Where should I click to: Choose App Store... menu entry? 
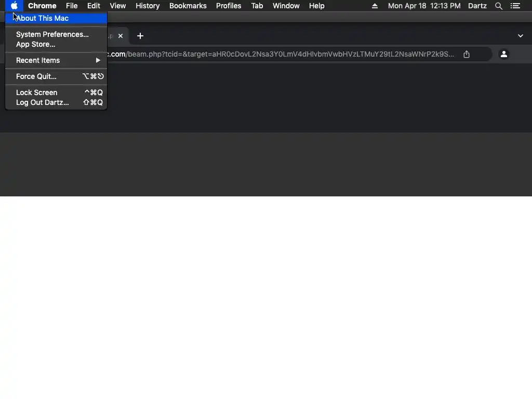(x=56, y=45)
